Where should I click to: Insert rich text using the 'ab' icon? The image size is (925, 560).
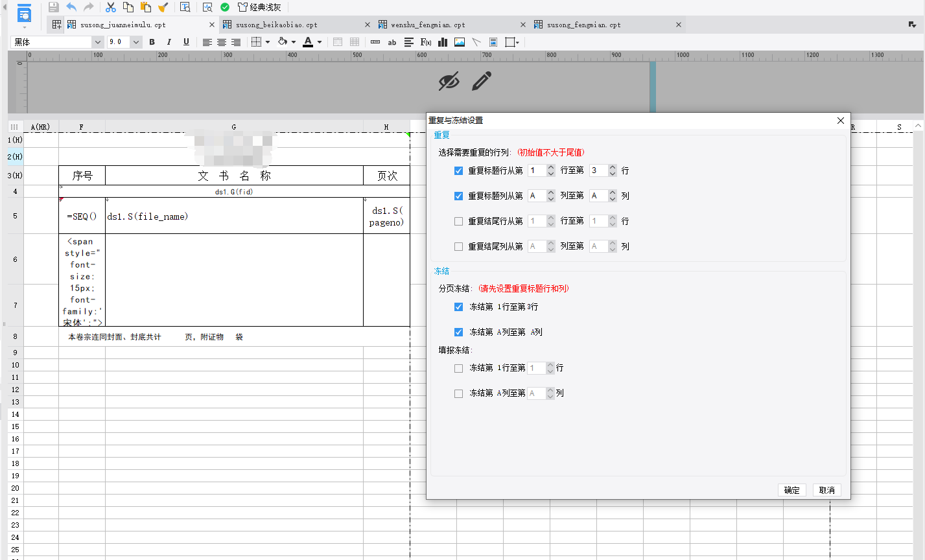392,42
